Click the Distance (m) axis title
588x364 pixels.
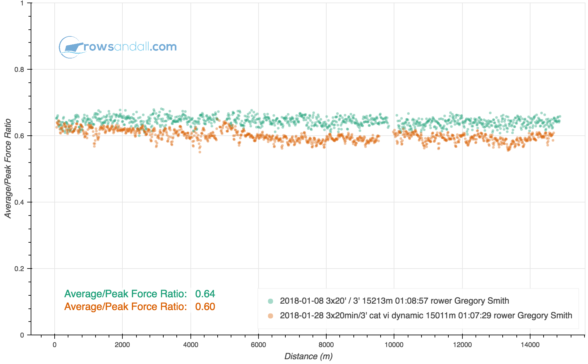pyautogui.click(x=308, y=356)
